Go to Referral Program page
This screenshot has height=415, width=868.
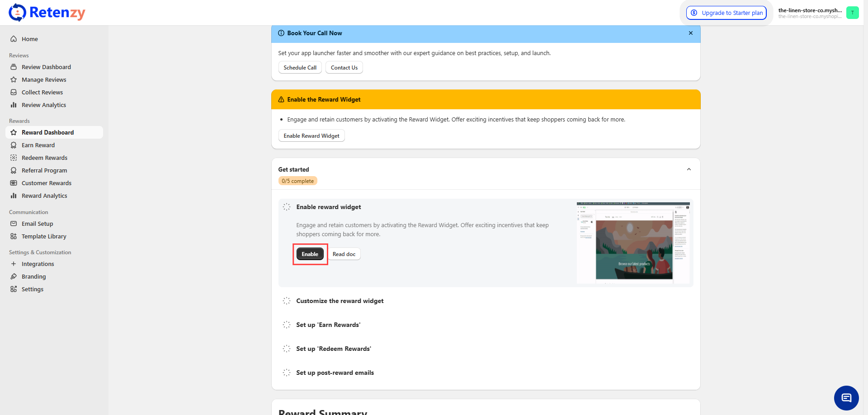pos(44,170)
